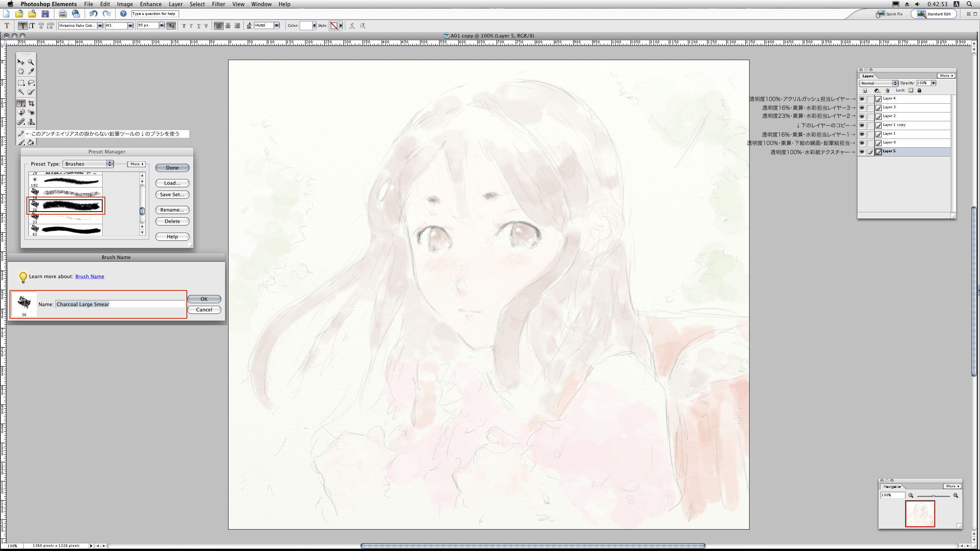Toggle Lock all padlock in Layers panel
Image resolution: width=980 pixels, height=551 pixels.
pos(920,90)
